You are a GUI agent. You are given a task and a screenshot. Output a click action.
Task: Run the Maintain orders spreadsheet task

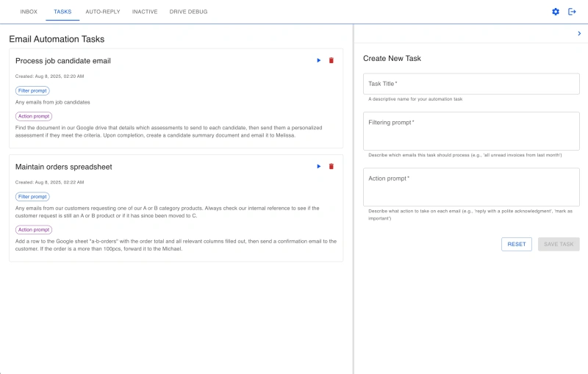click(318, 166)
